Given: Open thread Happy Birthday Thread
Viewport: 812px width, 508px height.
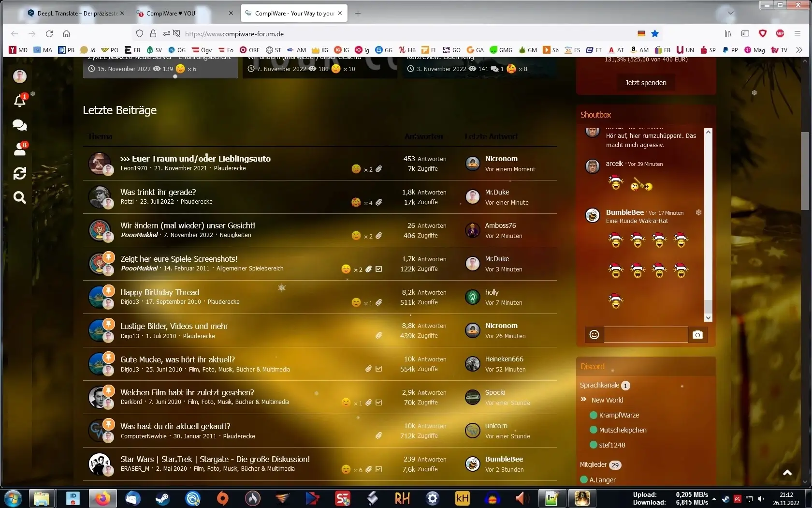Looking at the screenshot, I should [159, 292].
